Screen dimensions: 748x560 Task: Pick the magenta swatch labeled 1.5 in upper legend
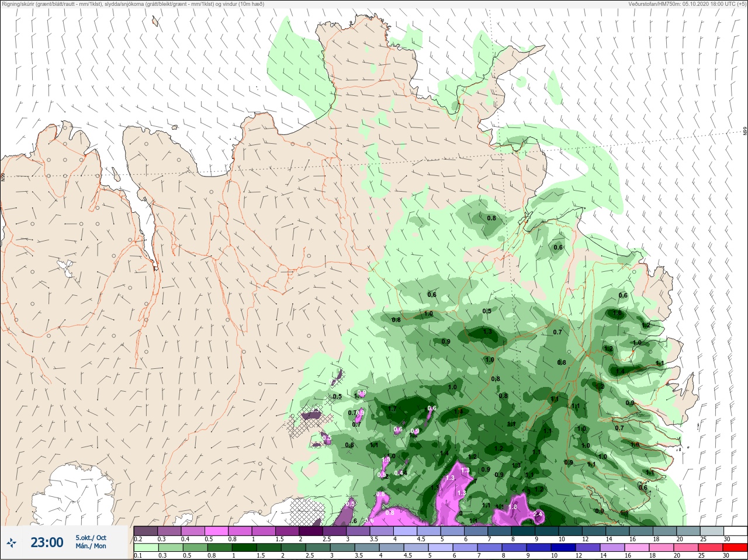point(287,531)
